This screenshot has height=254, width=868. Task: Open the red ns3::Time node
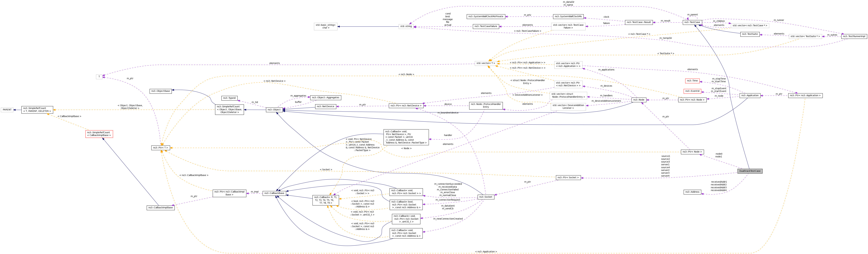coord(692,81)
